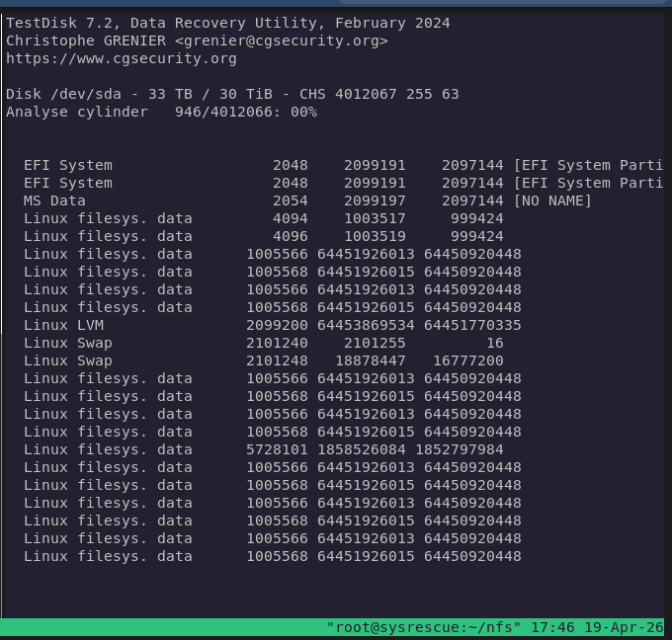Select the 'Linux LVM' partition row label

coord(63,325)
